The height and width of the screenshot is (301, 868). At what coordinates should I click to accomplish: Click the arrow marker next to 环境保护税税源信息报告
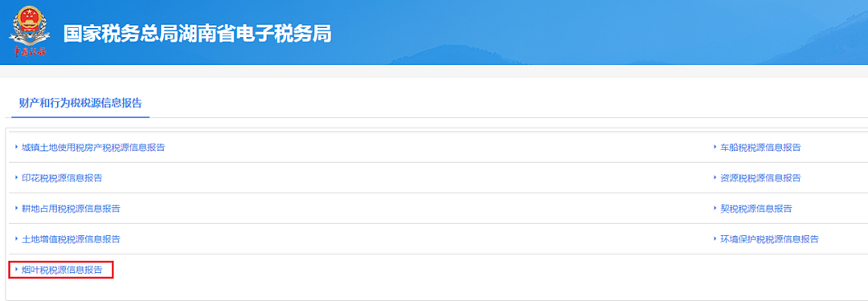pos(714,238)
